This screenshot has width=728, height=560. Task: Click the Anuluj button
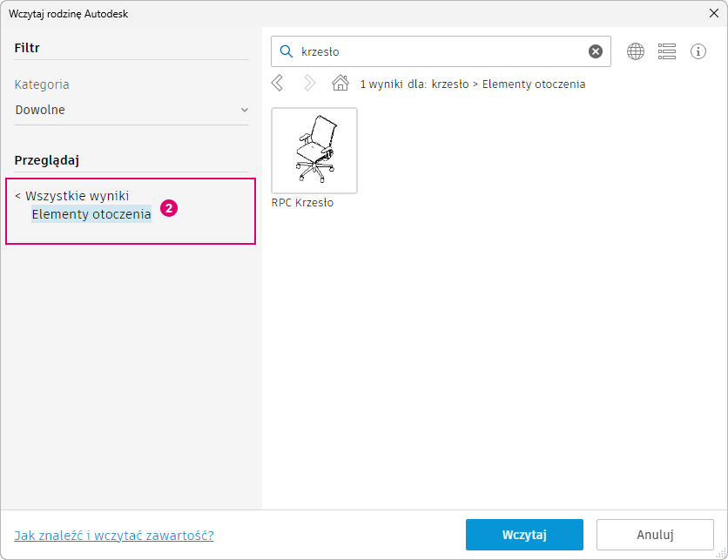[655, 535]
